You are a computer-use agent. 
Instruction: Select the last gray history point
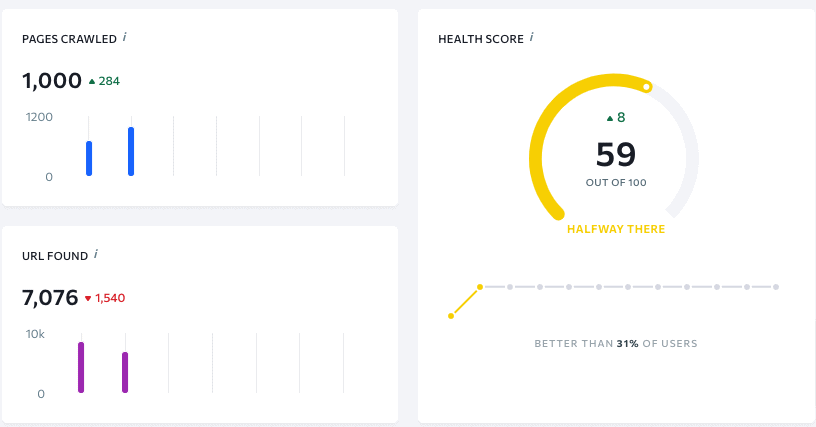click(x=776, y=287)
